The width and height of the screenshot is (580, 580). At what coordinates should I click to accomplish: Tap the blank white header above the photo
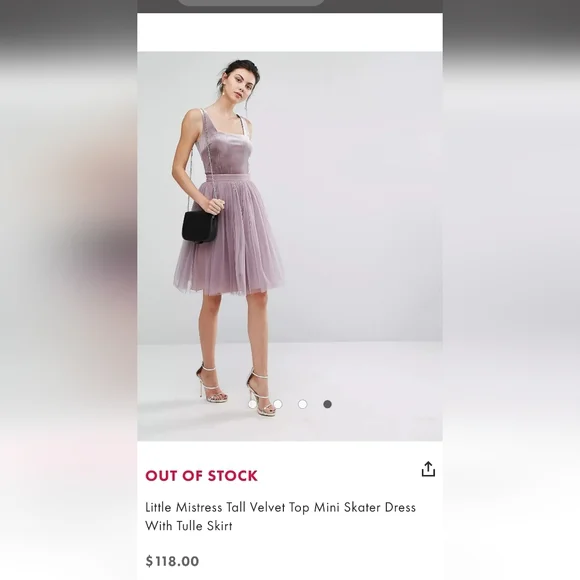290,32
